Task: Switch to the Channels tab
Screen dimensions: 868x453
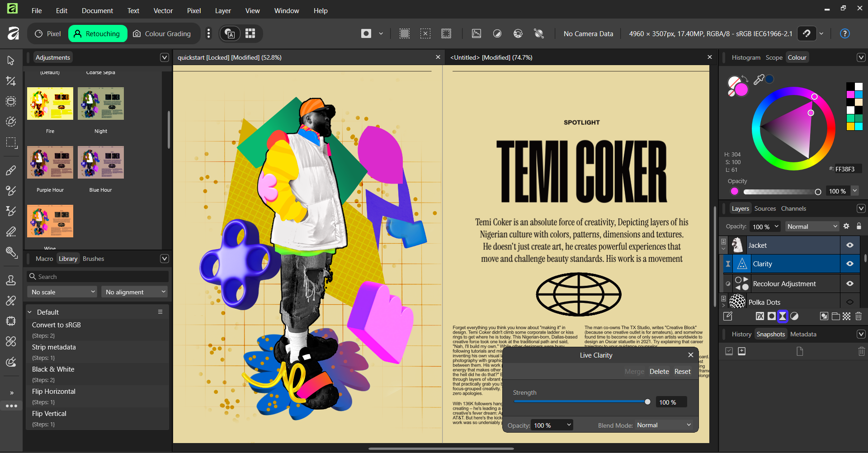Action: (793, 208)
